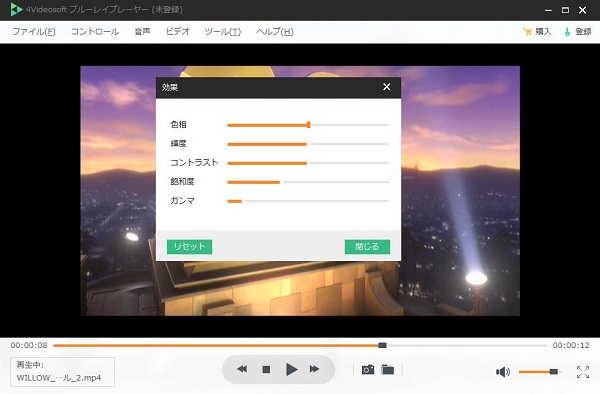Viewport: 600px width, 394px height.
Task: Click the リセット button
Action: point(189,247)
